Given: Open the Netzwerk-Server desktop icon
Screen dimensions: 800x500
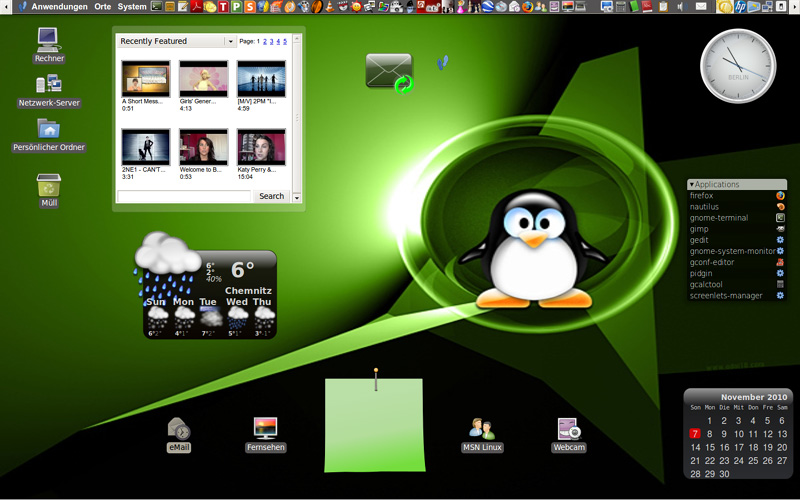Looking at the screenshot, I should pos(49,90).
